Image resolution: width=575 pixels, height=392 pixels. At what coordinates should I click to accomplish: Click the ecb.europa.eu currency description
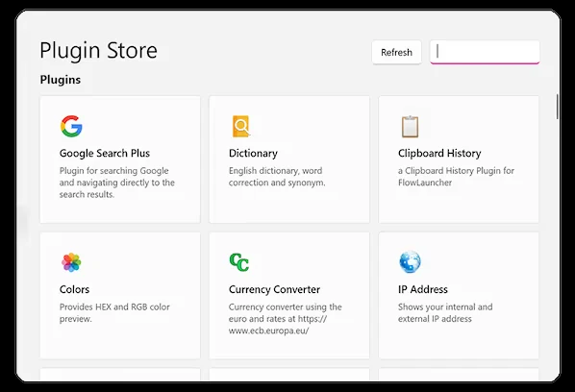(x=285, y=319)
